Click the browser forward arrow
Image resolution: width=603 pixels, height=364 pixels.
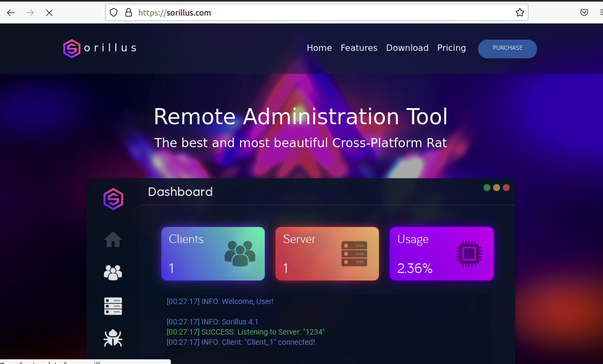tap(30, 13)
